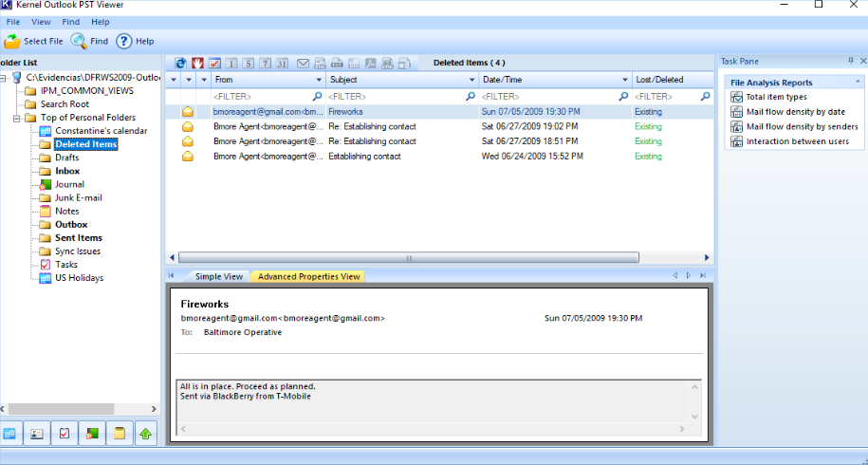
Task: Click the email list horizontal scrollbar
Action: pos(408,257)
